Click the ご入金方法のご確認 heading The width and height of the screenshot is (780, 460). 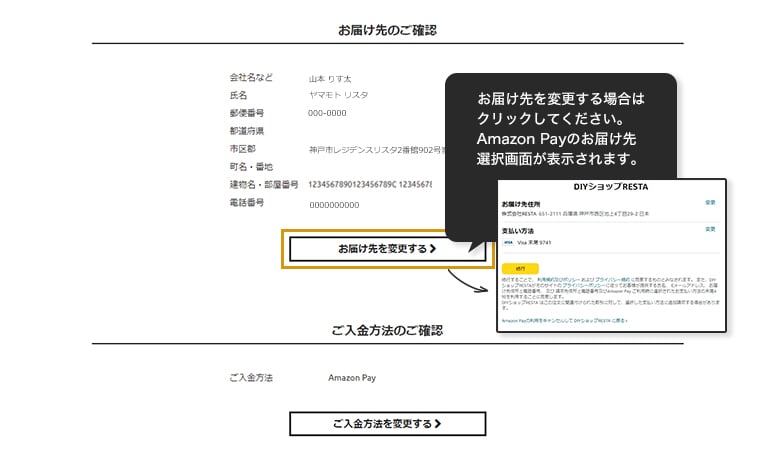pyautogui.click(x=387, y=330)
